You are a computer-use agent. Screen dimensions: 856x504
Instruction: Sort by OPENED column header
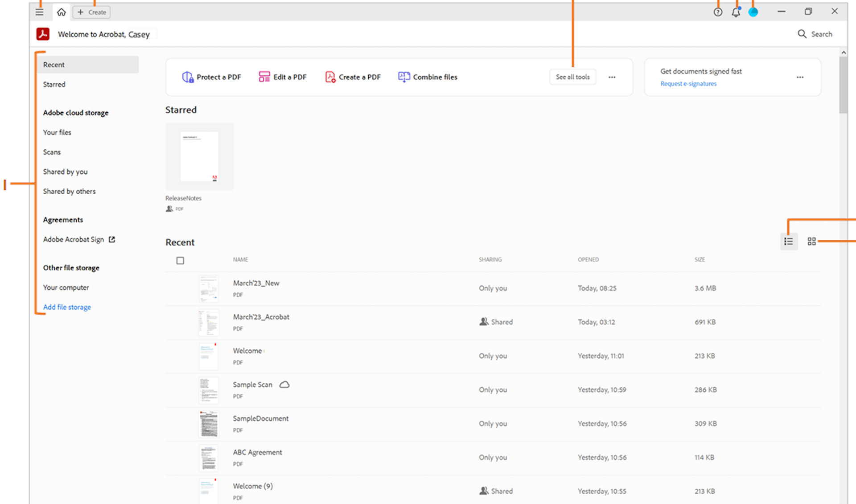[x=588, y=259]
